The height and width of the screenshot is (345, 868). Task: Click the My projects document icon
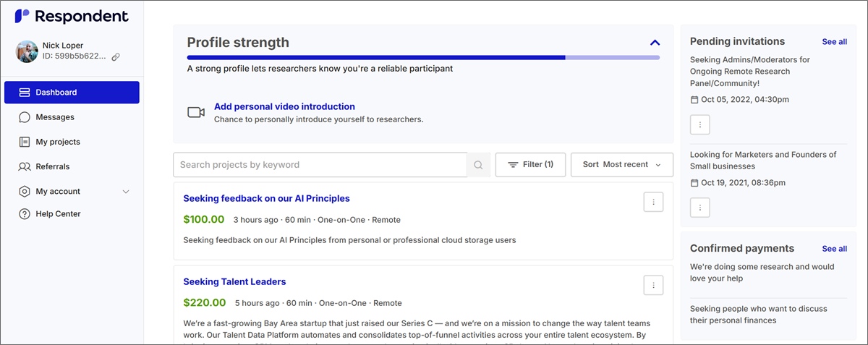click(24, 142)
